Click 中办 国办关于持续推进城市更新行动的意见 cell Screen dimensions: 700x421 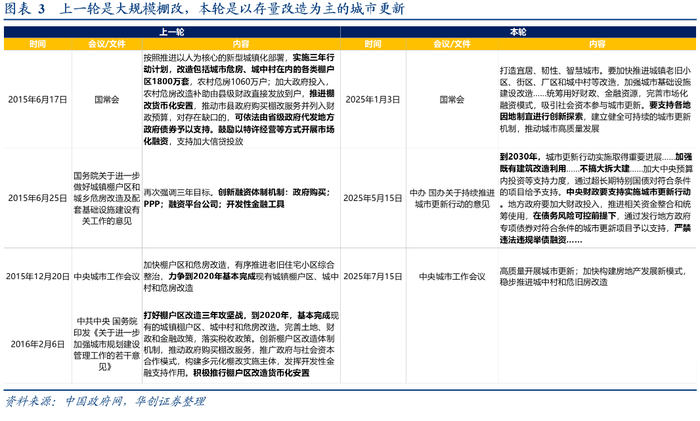[x=452, y=199]
